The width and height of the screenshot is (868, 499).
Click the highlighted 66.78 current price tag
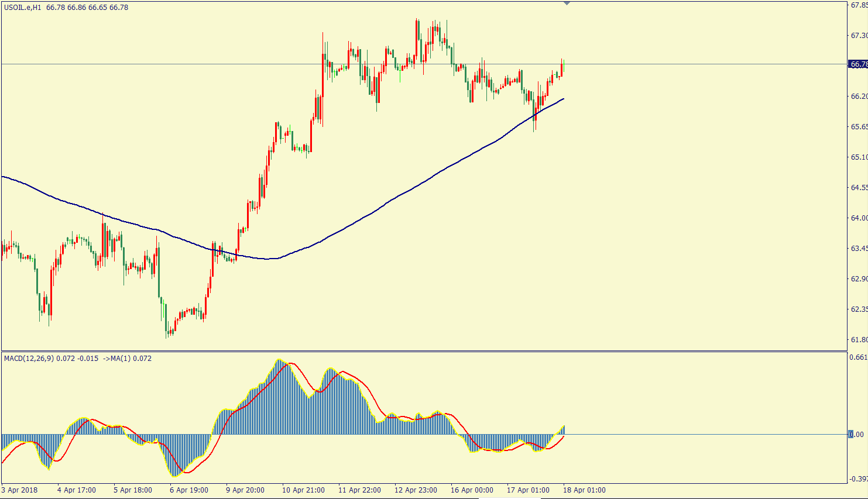858,64
